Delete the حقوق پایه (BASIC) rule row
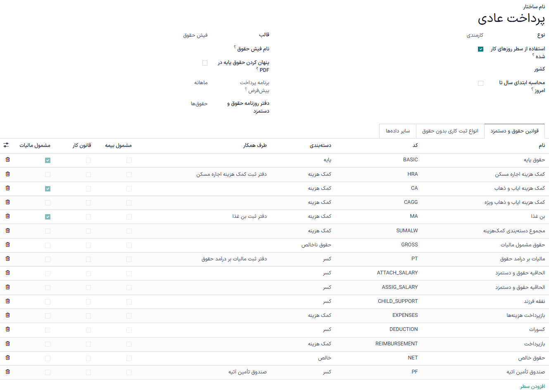 coord(7,160)
